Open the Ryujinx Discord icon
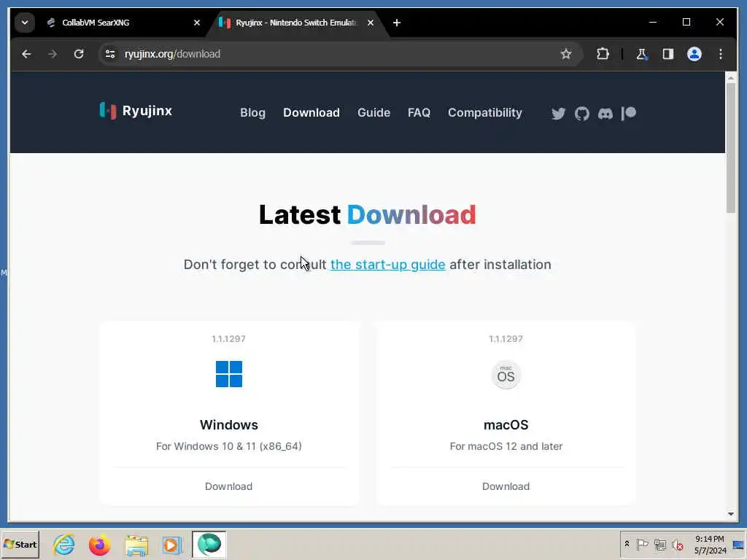 [x=605, y=113]
